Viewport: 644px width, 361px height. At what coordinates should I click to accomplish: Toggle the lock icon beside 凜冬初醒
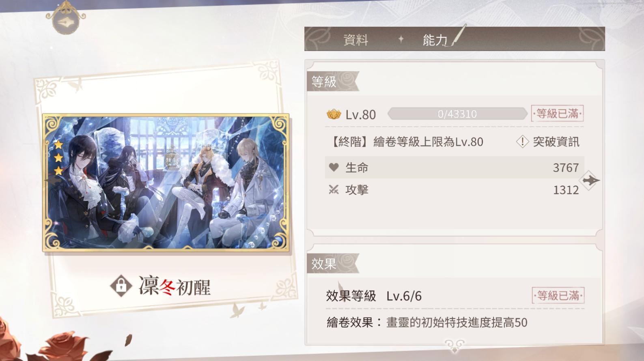pyautogui.click(x=121, y=286)
